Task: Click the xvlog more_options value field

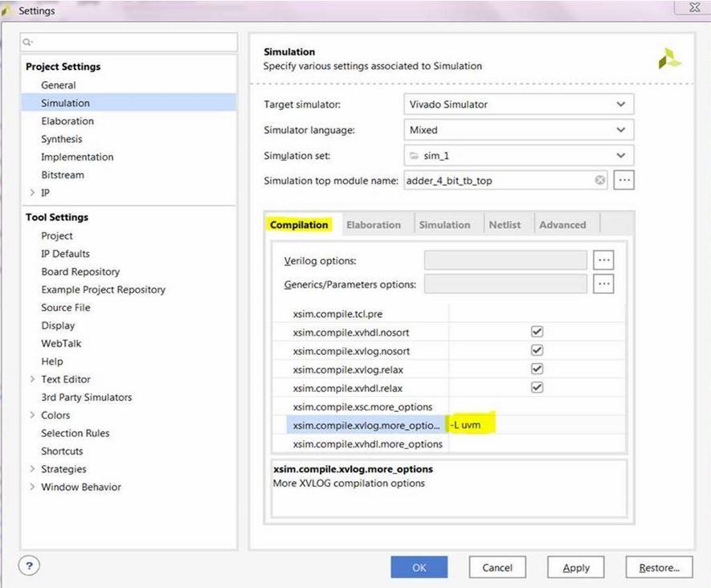Action: click(x=537, y=425)
